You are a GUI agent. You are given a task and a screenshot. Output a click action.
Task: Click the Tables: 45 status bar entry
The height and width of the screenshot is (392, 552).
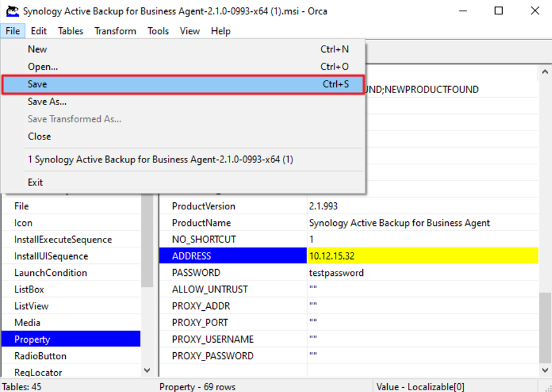click(21, 387)
